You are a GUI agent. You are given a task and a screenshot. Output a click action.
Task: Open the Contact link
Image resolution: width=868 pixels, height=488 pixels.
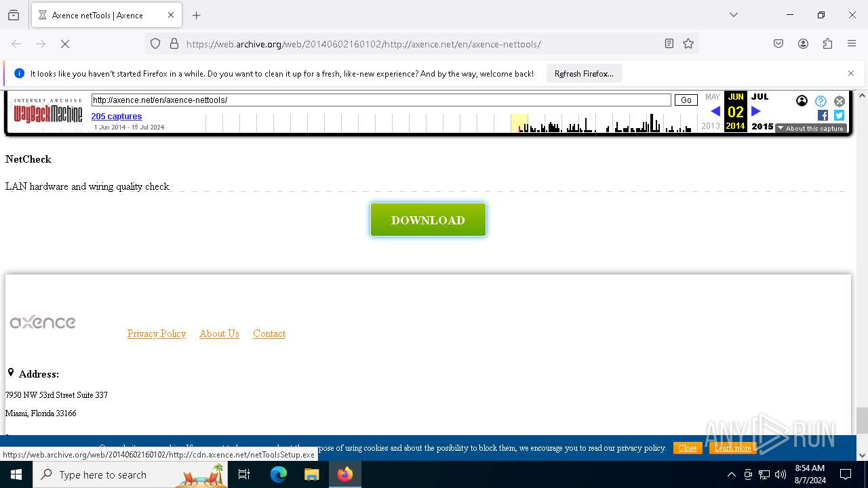(269, 333)
